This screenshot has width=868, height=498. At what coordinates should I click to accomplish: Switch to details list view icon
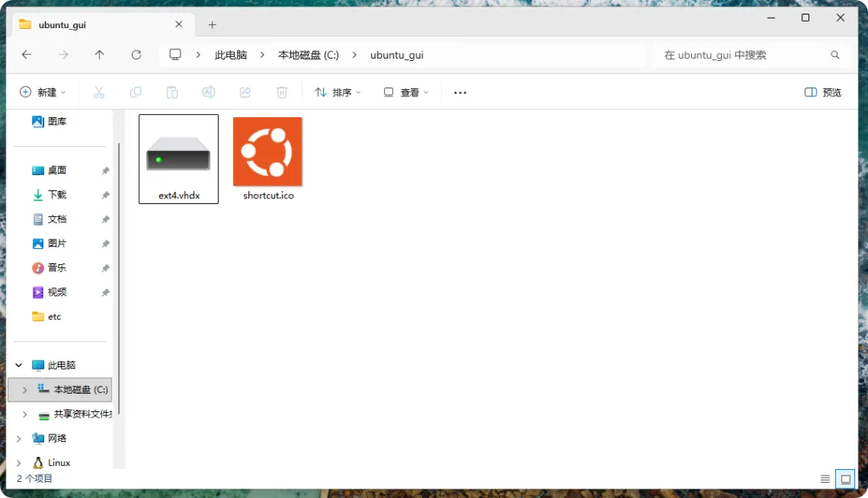[825, 479]
